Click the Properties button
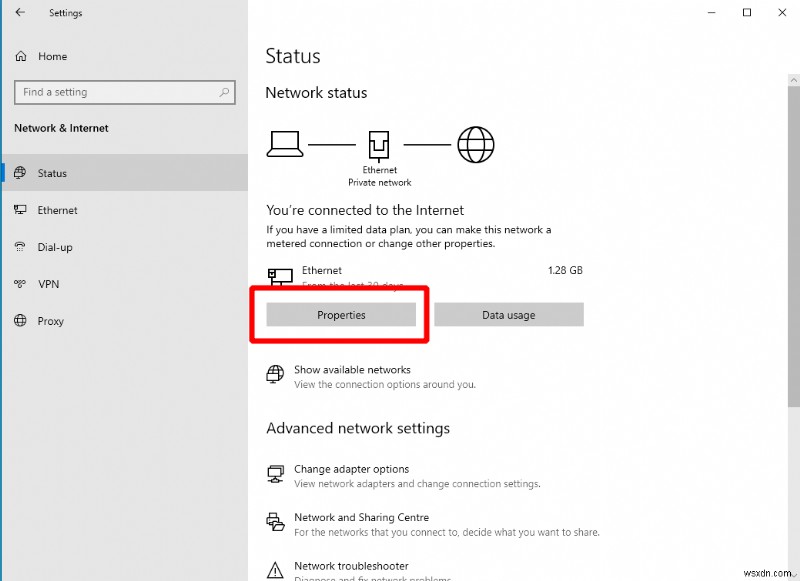This screenshot has height=581, width=800. 340,314
